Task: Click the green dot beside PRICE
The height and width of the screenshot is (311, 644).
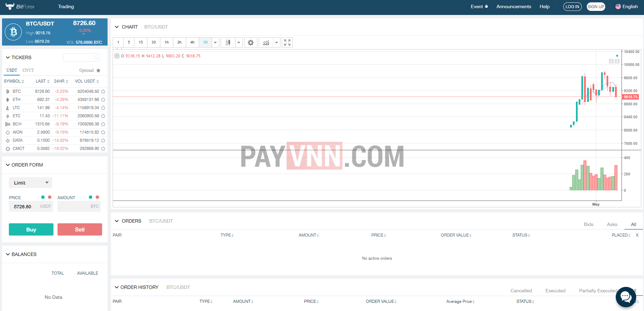Action: (x=43, y=197)
